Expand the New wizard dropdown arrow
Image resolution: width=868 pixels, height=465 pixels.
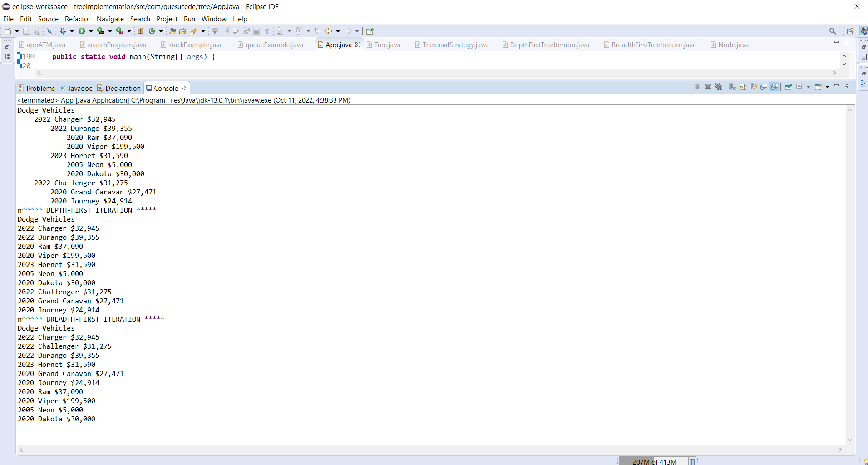tap(17, 31)
